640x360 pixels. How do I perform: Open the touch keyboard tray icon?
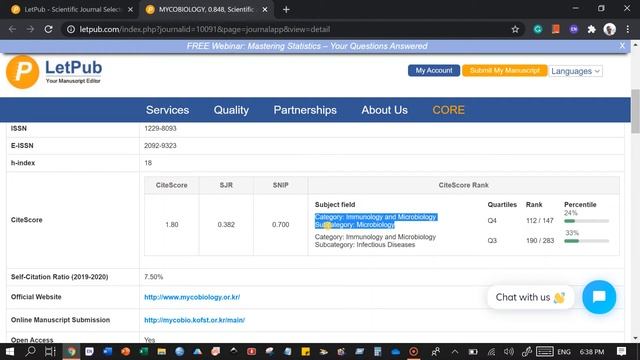point(544,351)
